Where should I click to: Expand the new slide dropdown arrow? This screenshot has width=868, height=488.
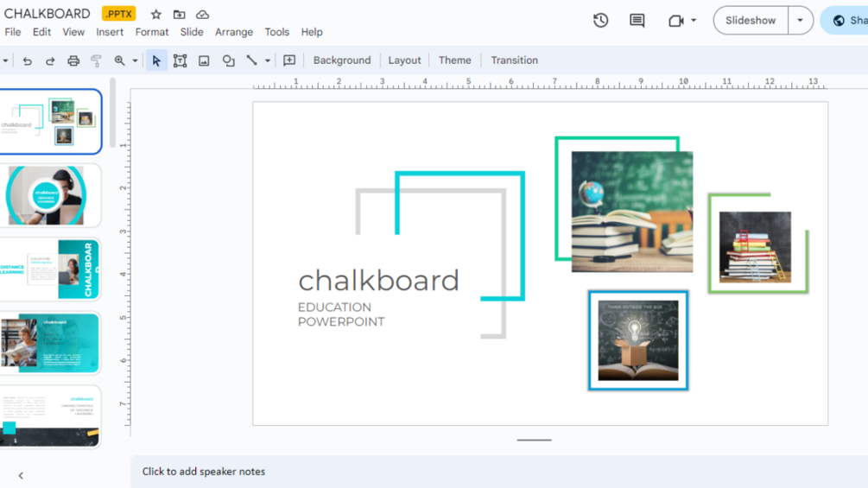5,60
